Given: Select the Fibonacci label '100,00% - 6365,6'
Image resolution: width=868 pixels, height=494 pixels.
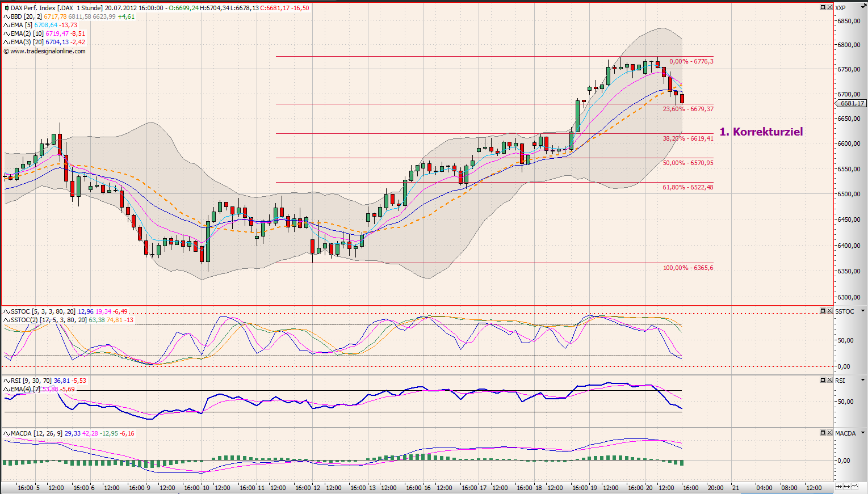Looking at the screenshot, I should [x=688, y=268].
